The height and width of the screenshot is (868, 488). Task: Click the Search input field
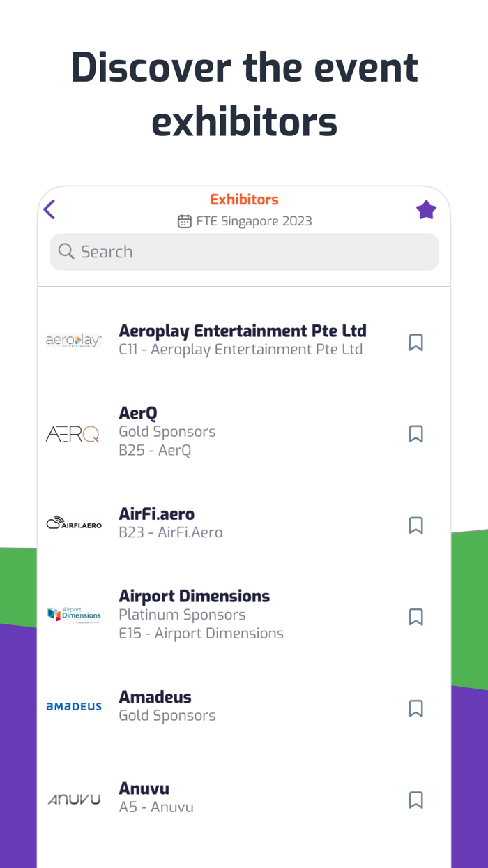tap(244, 251)
